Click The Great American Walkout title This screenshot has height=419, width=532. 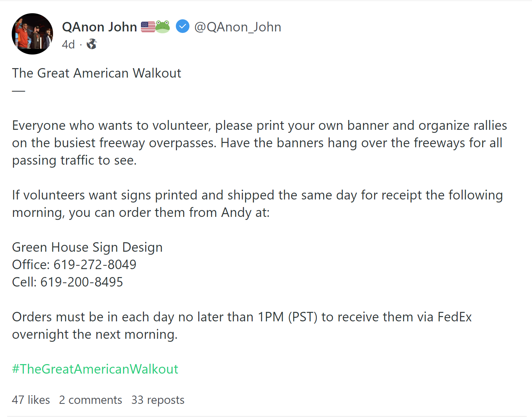97,73
